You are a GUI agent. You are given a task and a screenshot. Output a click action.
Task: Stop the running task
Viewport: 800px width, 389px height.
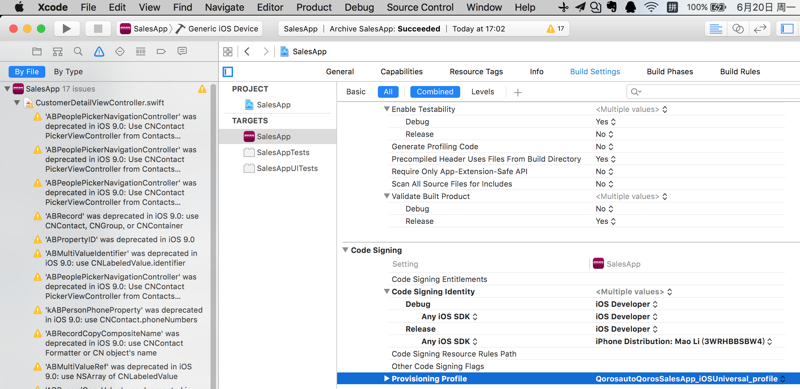click(x=98, y=29)
